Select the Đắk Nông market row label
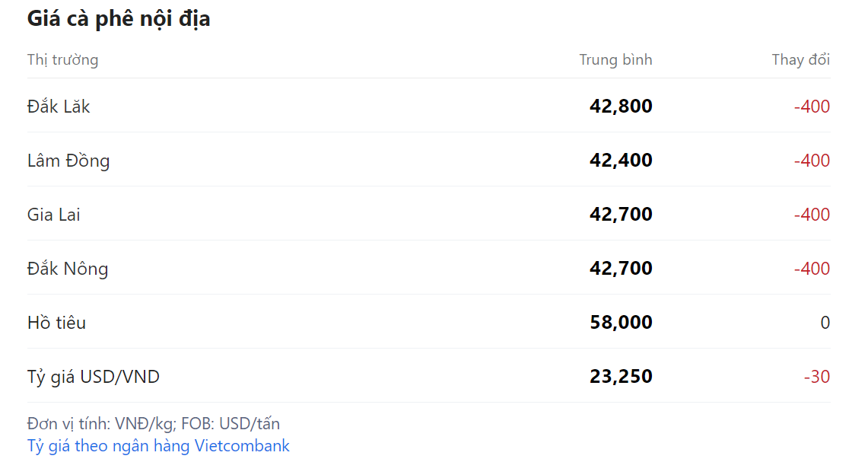 tap(68, 269)
